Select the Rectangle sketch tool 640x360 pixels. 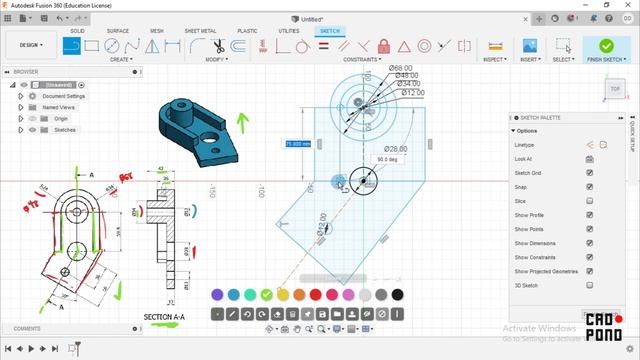pos(91,46)
